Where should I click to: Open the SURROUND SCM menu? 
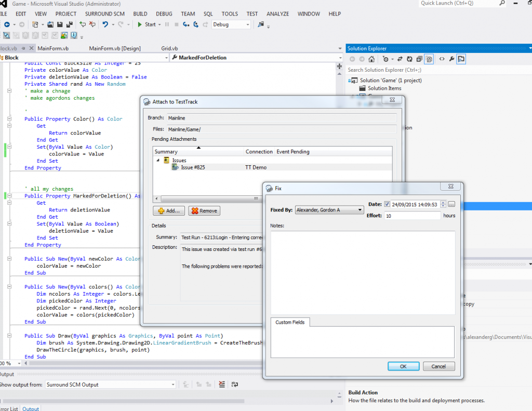pyautogui.click(x=105, y=14)
